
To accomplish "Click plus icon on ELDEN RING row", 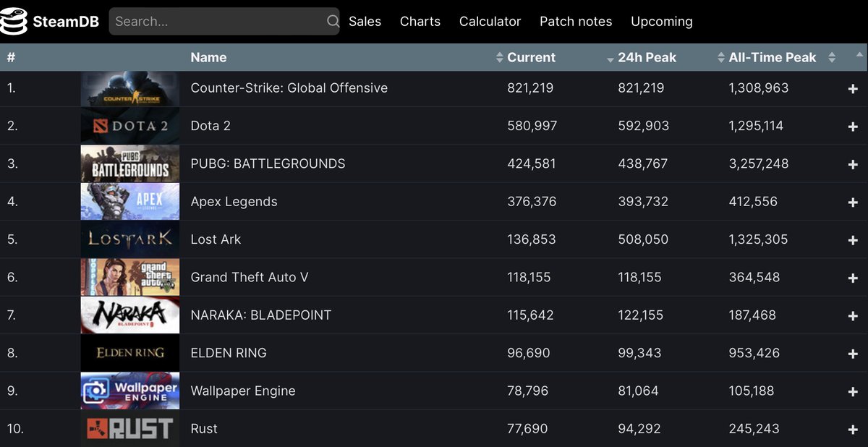I will (853, 354).
